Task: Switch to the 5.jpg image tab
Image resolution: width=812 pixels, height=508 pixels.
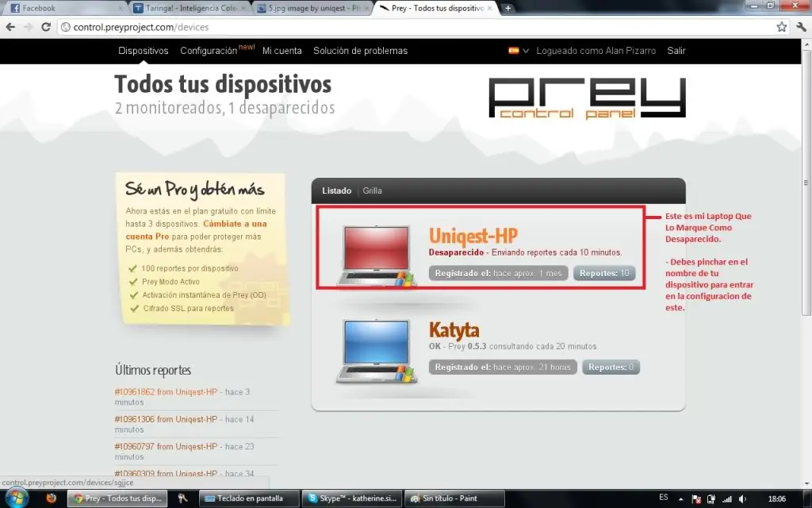Action: click(x=313, y=8)
